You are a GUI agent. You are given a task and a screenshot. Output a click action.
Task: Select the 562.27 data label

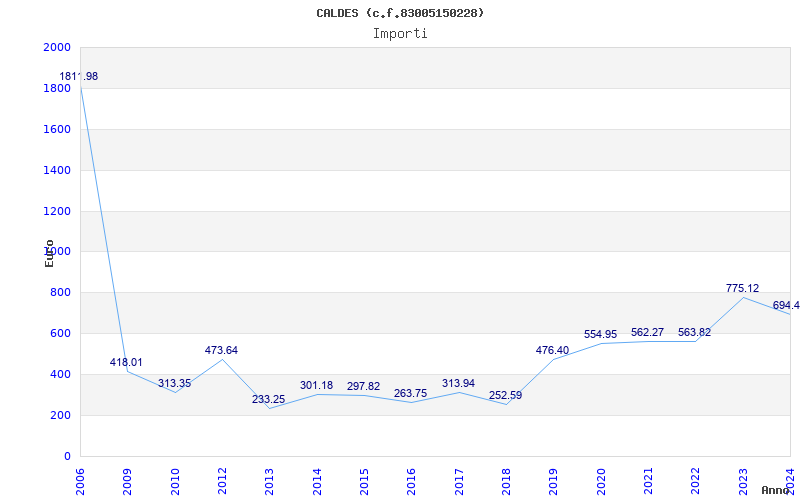point(647,332)
